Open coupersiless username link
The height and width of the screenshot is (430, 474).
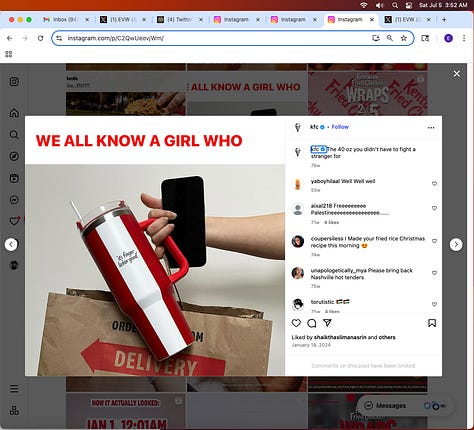pos(327,239)
